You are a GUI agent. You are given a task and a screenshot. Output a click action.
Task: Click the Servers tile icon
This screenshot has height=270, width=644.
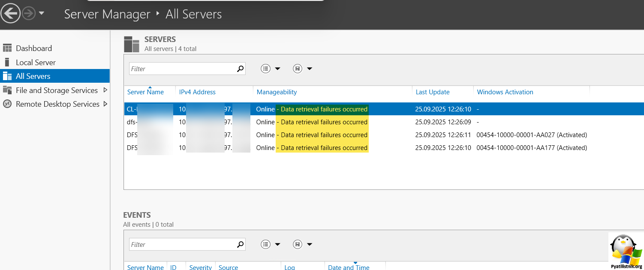(x=132, y=44)
